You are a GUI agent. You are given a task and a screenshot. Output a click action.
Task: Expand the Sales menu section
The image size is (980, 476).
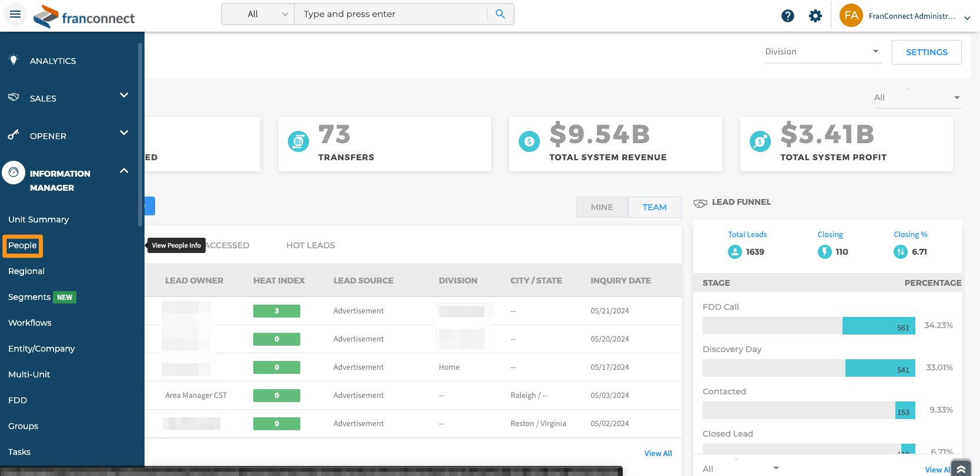tap(124, 95)
